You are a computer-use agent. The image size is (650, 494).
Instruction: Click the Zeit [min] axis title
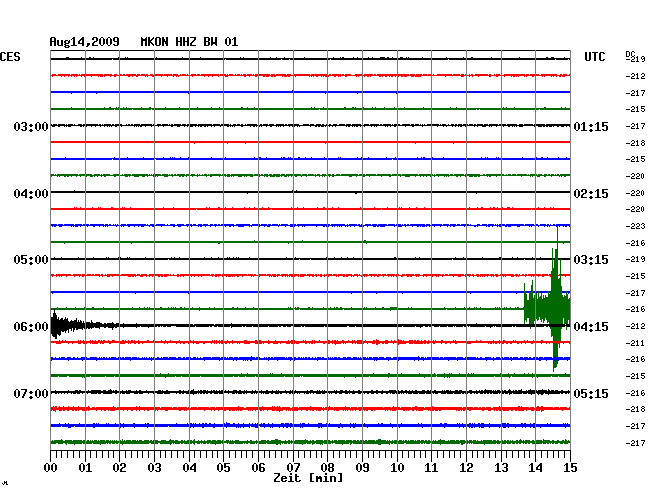point(308,478)
